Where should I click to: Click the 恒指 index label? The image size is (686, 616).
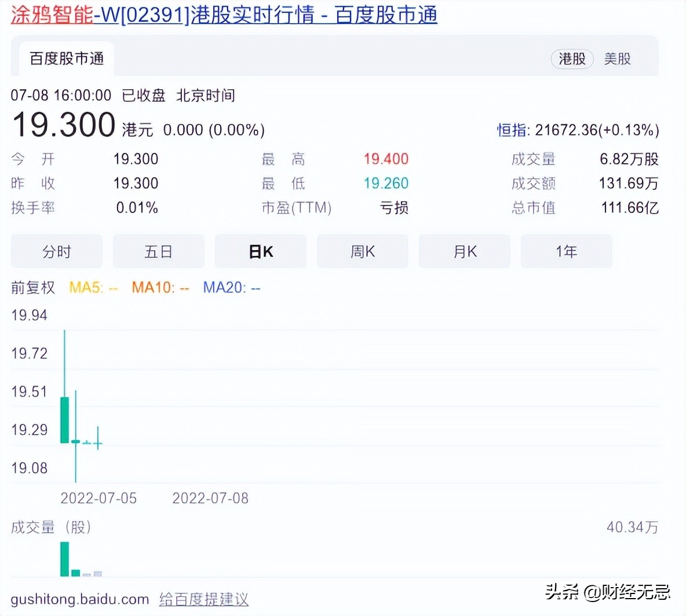[x=513, y=130]
